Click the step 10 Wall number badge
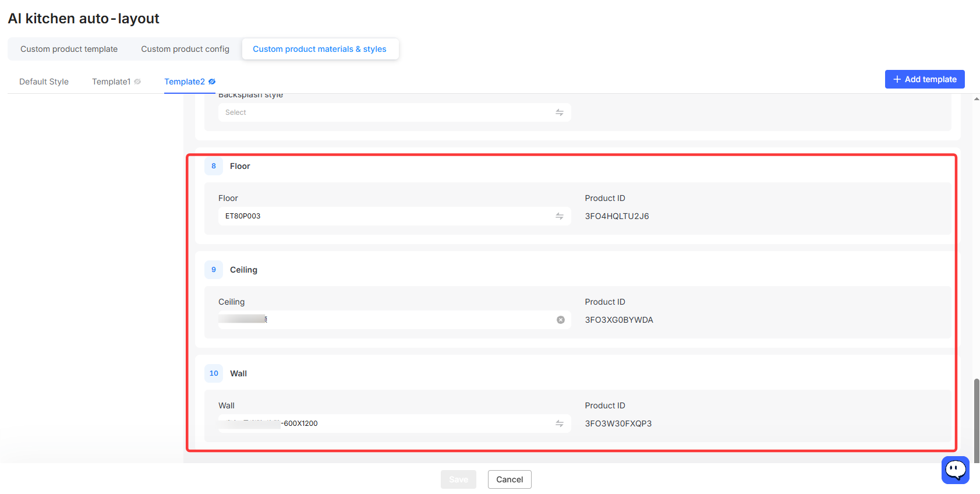The height and width of the screenshot is (494, 980). coord(214,373)
